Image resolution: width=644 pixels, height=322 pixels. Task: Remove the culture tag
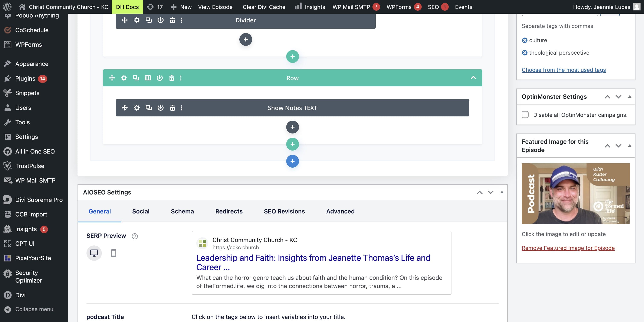(x=525, y=40)
